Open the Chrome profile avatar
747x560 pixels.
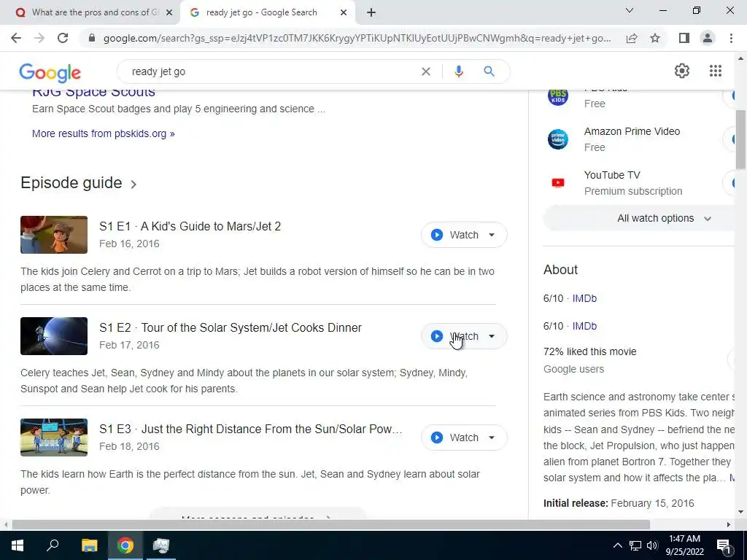tap(708, 38)
